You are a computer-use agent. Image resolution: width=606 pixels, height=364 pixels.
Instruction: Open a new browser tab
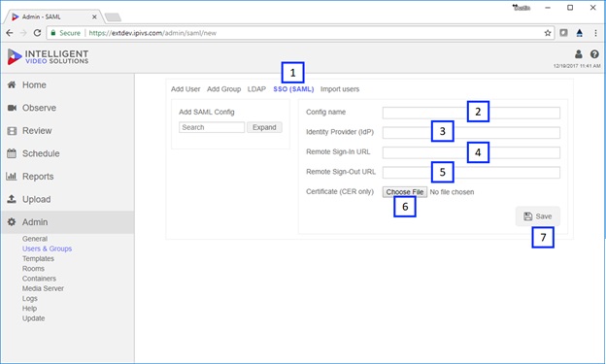coord(113,17)
